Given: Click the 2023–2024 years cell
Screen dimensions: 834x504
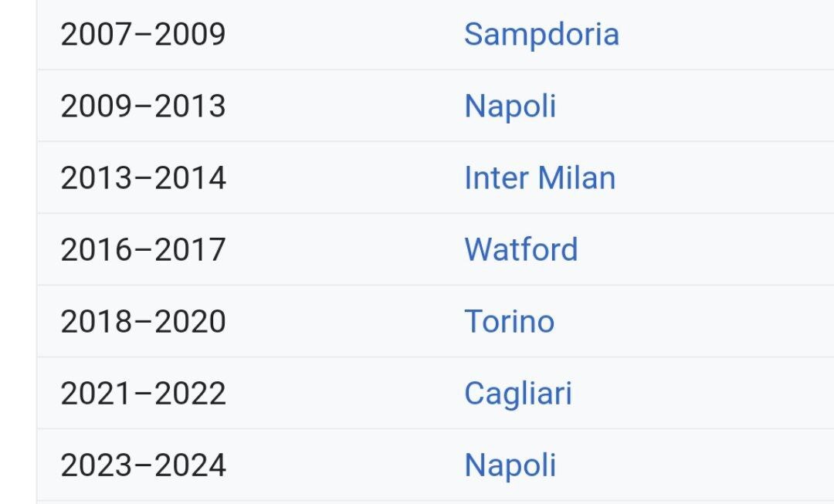Looking at the screenshot, I should pos(143,465).
